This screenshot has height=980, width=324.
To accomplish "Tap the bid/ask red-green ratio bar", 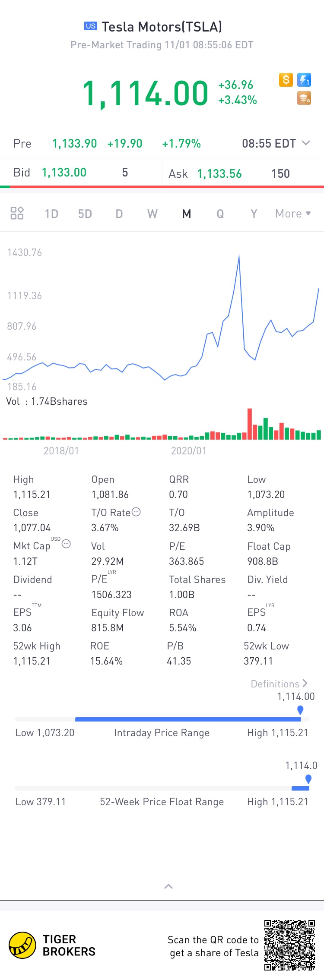I will point(162,186).
